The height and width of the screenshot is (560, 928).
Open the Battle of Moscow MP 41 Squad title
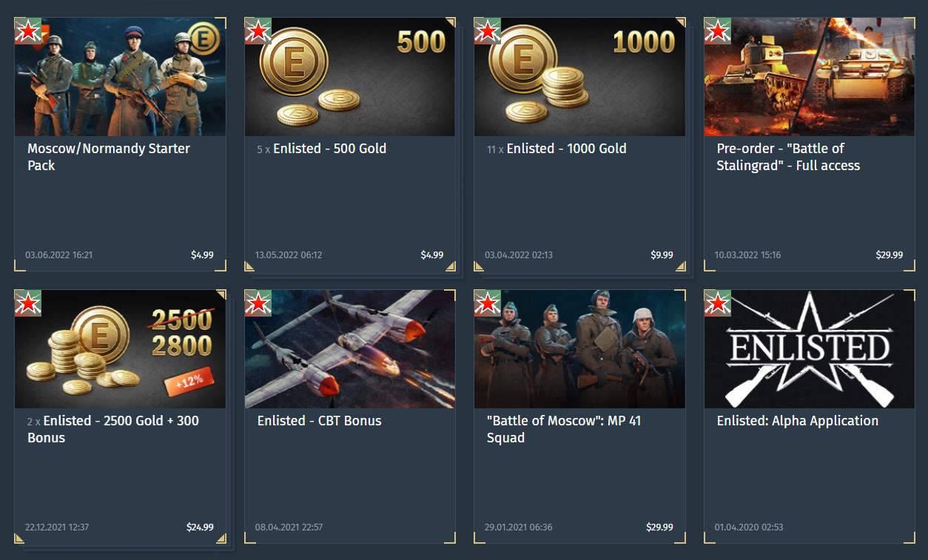[564, 429]
